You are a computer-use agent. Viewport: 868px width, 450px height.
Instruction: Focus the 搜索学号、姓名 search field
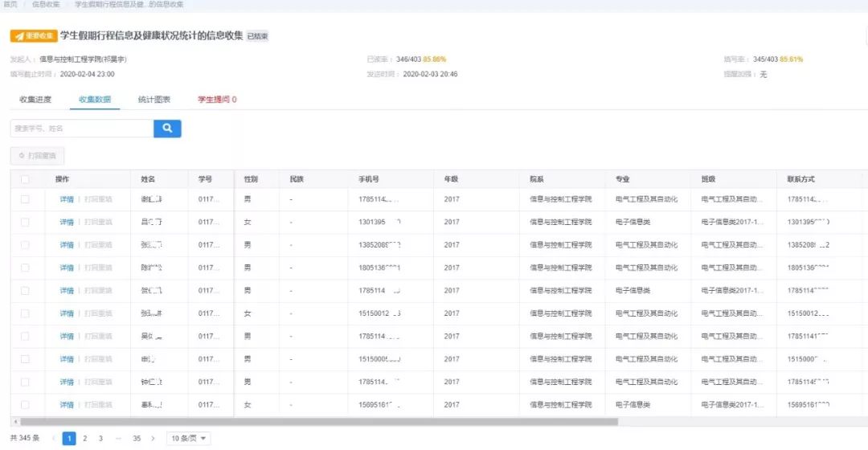(x=81, y=129)
